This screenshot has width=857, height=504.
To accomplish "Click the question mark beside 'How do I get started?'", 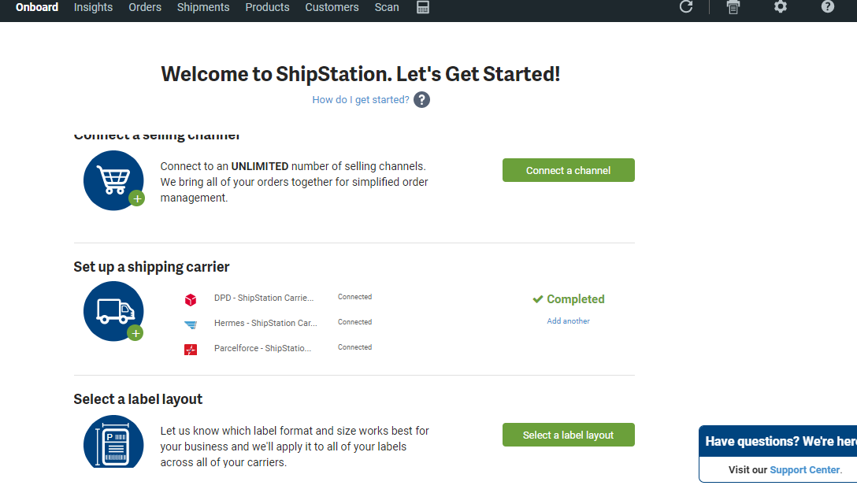I will click(421, 99).
